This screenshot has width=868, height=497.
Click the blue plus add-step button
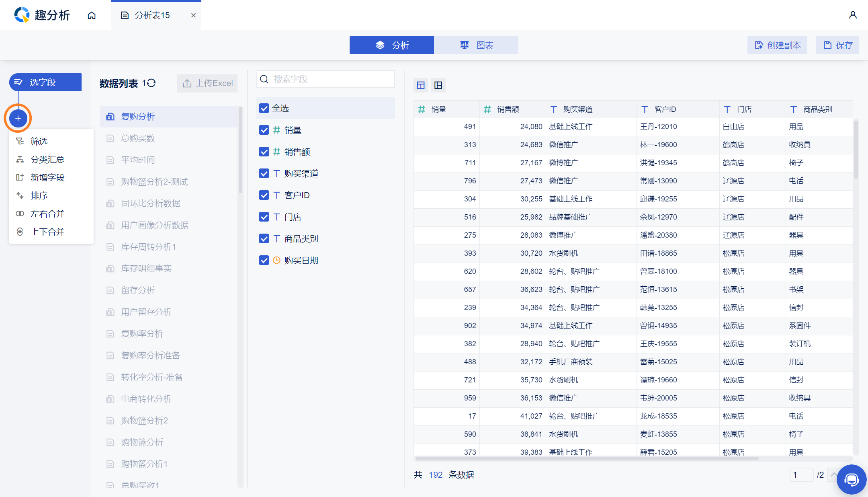(18, 118)
